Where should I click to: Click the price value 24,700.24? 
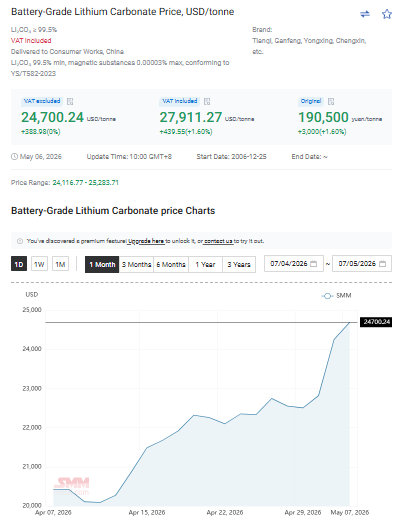tap(52, 117)
